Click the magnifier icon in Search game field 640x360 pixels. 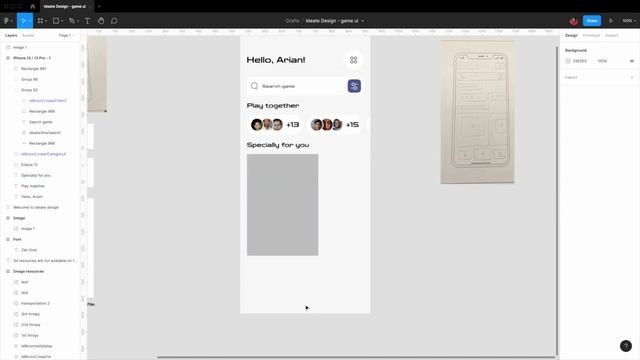pyautogui.click(x=254, y=86)
